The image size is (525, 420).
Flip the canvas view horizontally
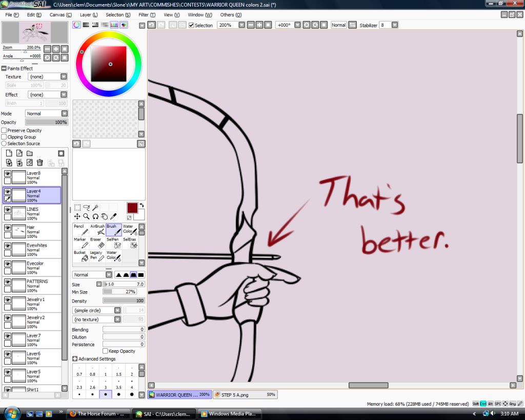coord(353,25)
